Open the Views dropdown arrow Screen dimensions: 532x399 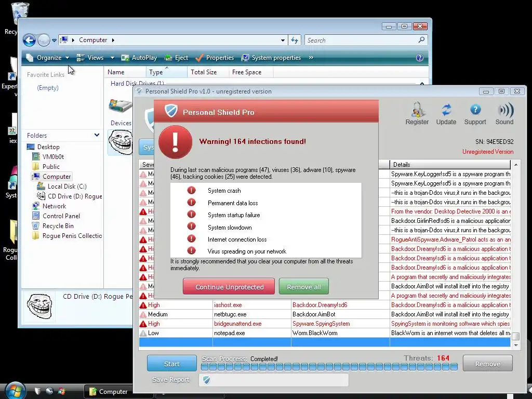pos(112,58)
